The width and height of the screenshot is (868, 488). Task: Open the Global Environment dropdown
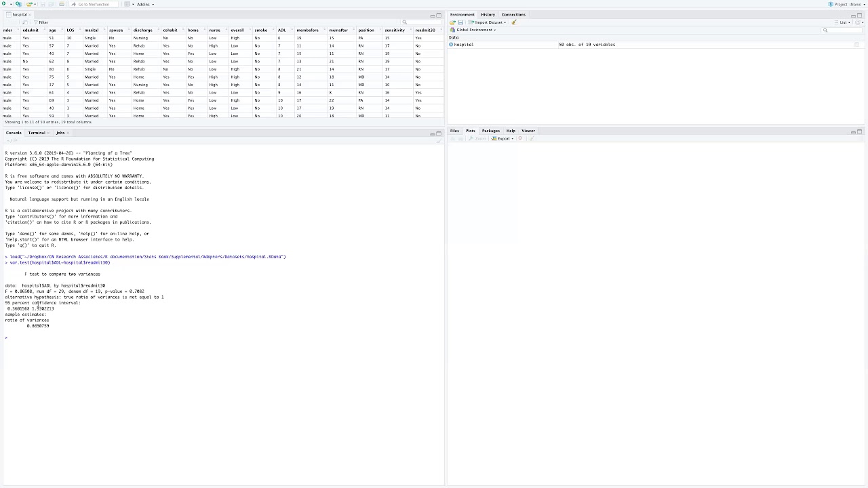click(473, 30)
